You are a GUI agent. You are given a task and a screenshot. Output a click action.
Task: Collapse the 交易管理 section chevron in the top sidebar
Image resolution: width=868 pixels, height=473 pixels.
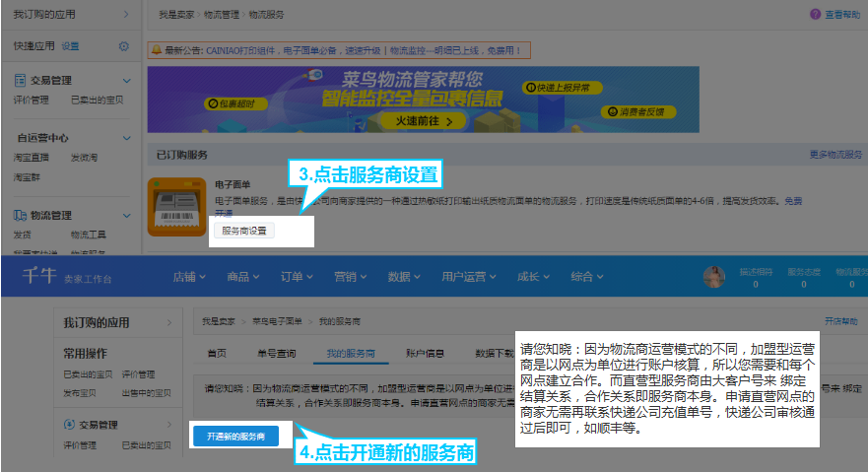[127, 81]
